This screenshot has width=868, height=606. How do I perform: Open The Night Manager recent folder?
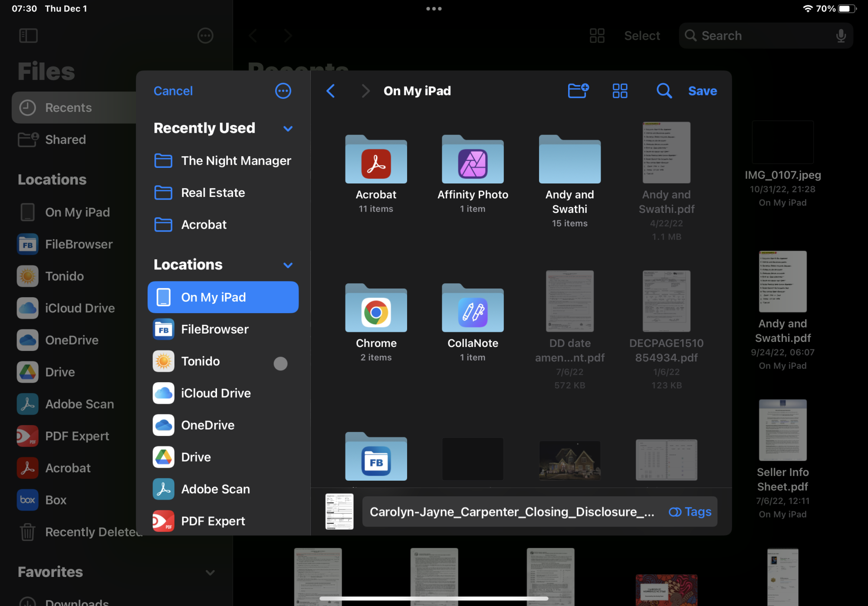click(223, 161)
